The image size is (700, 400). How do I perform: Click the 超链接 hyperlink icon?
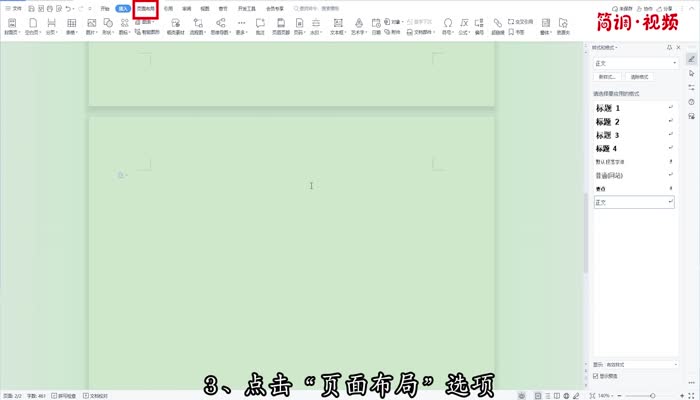(x=498, y=24)
